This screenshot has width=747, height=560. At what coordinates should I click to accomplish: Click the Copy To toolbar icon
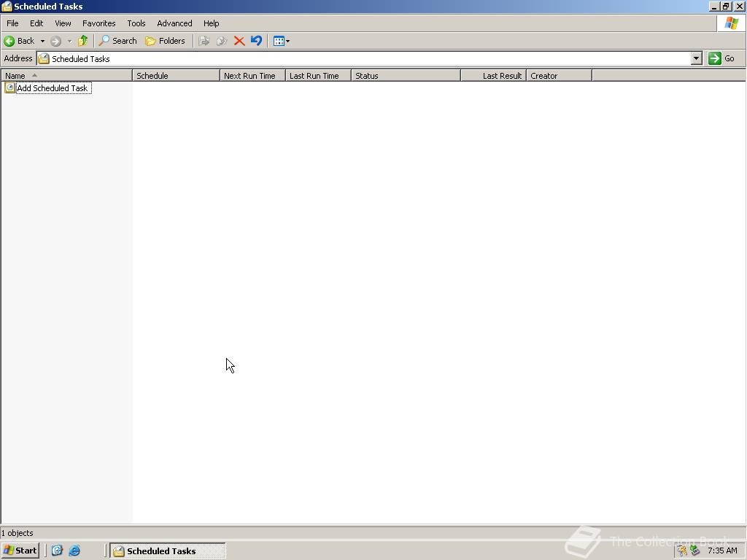(222, 41)
